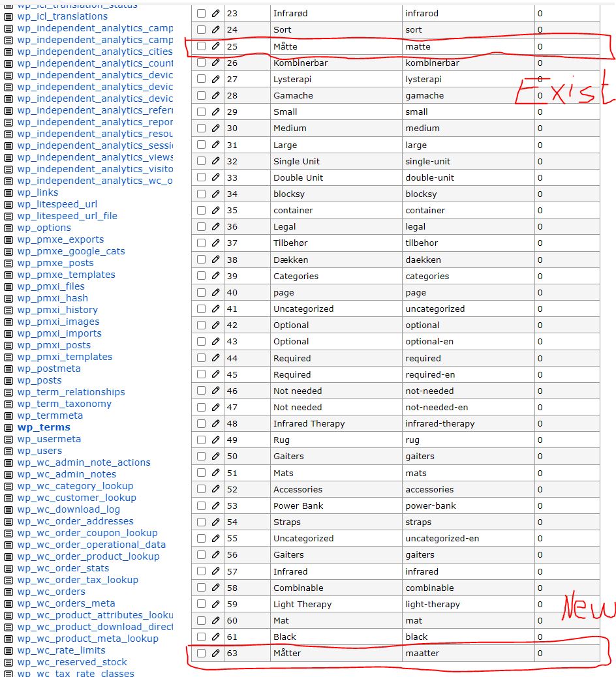
Task: Edit row 23 Infrarød via pencil icon
Action: pos(215,14)
